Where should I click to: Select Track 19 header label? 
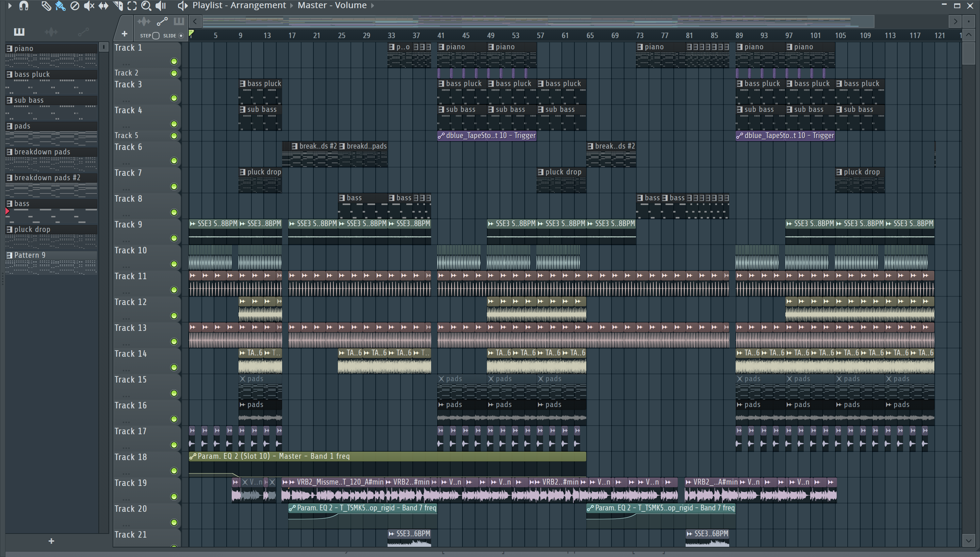[x=130, y=483]
